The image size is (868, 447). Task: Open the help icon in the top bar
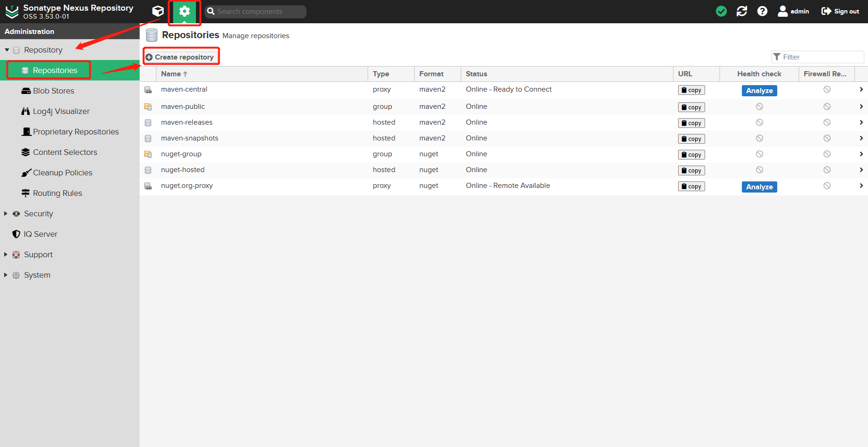[x=762, y=11]
